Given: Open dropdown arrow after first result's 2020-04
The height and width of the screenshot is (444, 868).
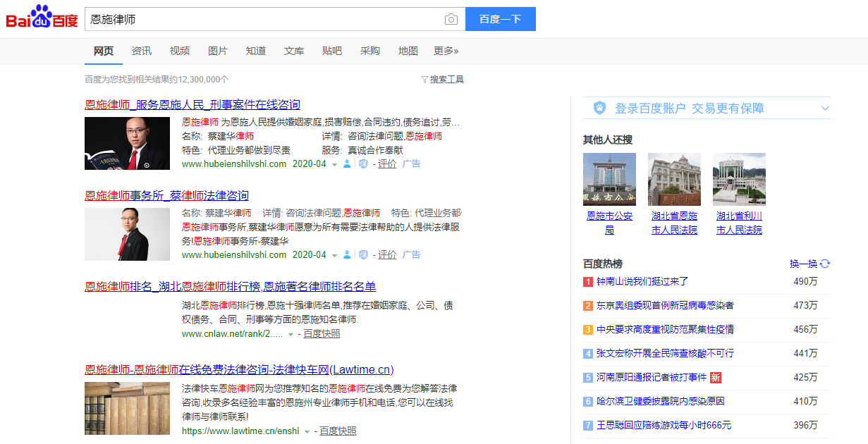Looking at the screenshot, I should (335, 165).
